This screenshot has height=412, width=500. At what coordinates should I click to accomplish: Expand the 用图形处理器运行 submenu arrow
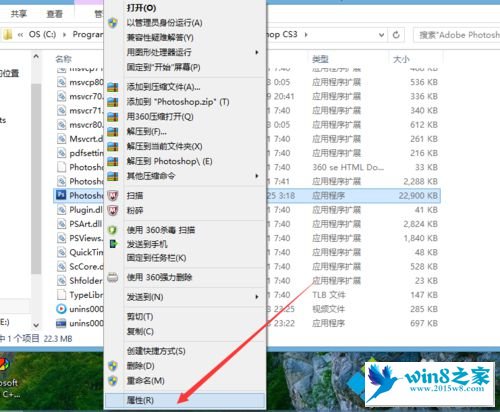(257, 52)
